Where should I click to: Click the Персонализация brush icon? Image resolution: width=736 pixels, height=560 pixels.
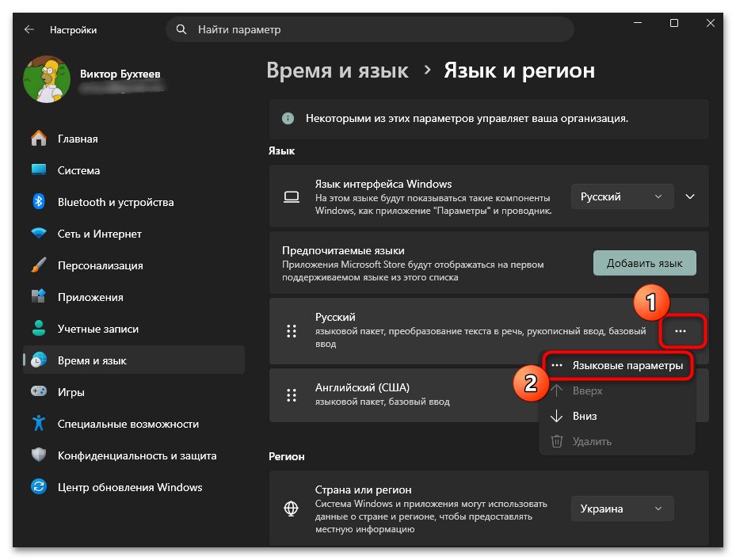click(39, 265)
